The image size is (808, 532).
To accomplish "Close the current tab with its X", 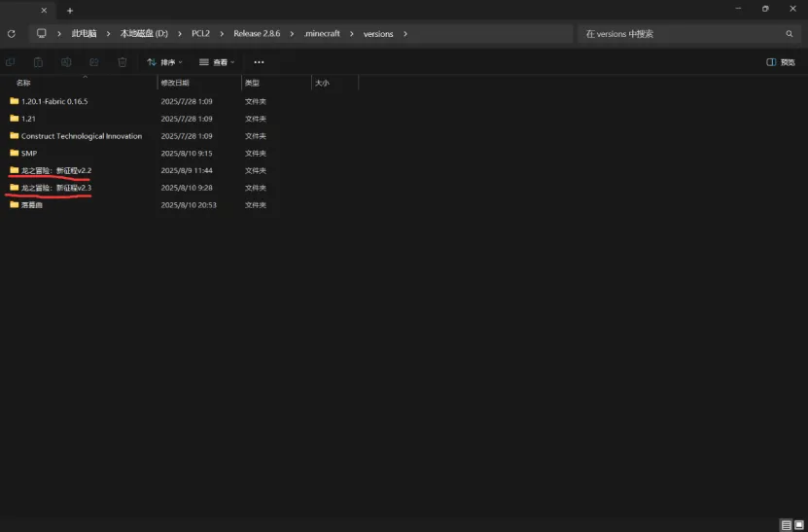I will 43,10.
